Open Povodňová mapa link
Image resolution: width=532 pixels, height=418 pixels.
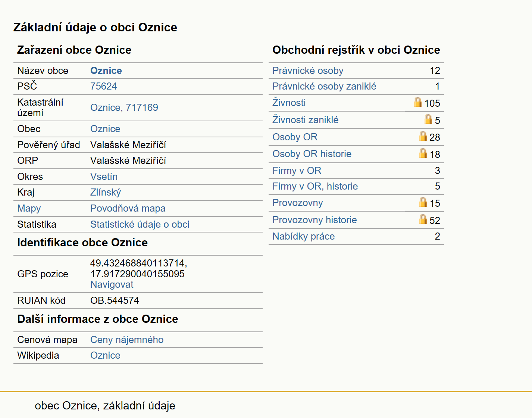(x=128, y=208)
